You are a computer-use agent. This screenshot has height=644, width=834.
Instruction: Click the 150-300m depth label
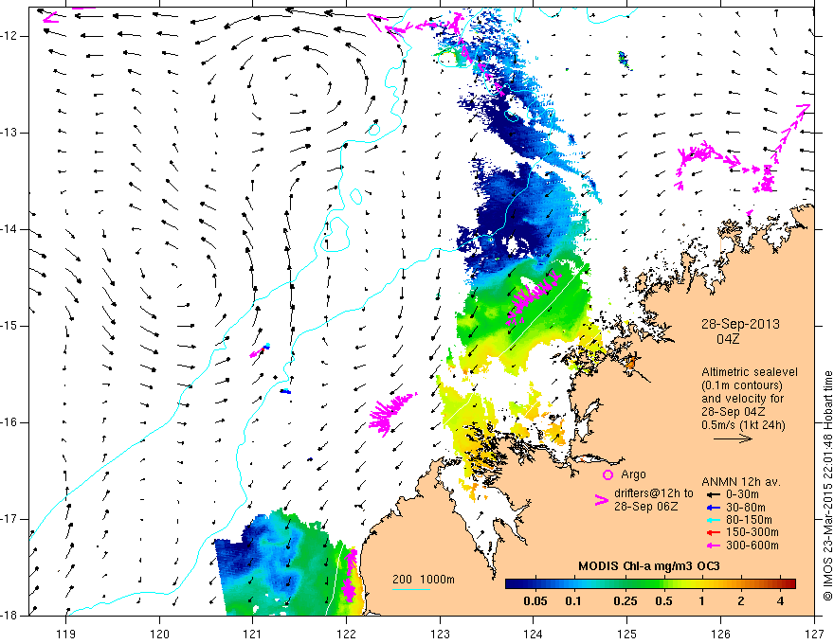pyautogui.click(x=752, y=532)
